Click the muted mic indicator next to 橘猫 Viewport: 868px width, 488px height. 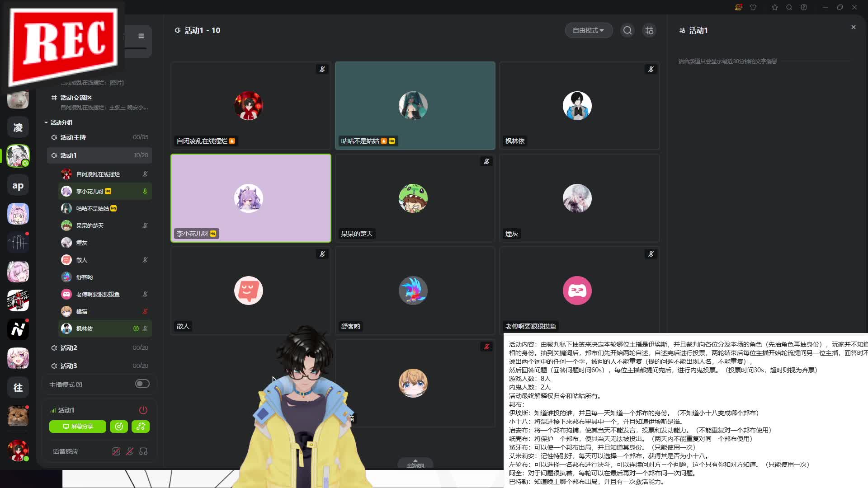click(145, 311)
